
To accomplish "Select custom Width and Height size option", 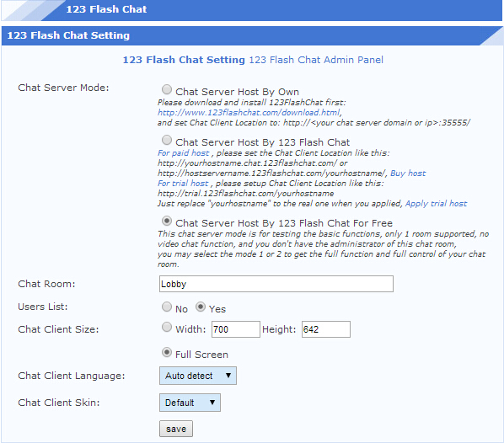I will tap(167, 327).
